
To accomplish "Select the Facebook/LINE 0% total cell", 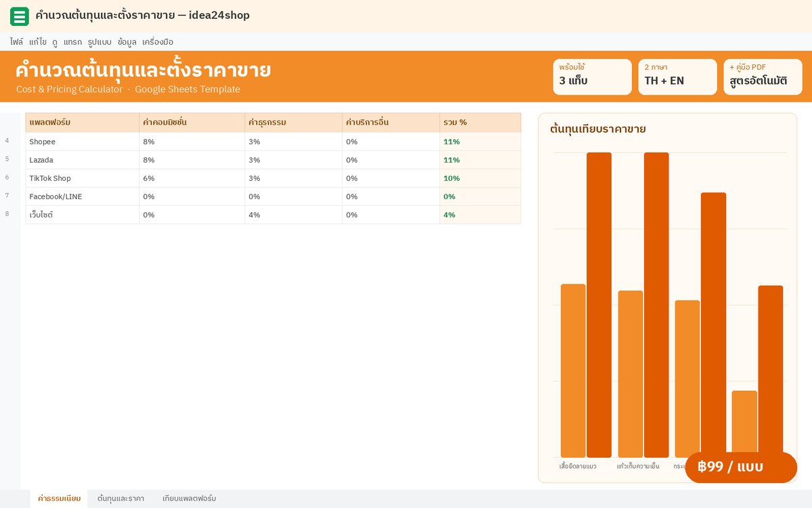I will point(480,196).
